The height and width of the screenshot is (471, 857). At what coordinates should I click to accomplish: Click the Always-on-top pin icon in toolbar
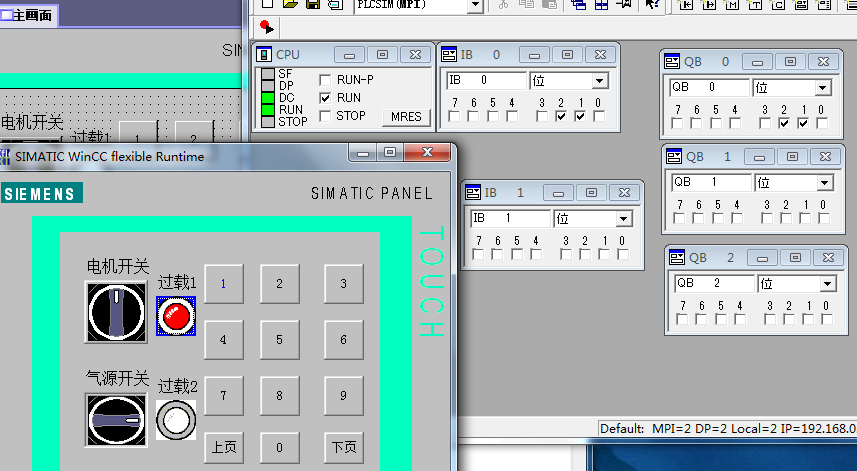[x=624, y=4]
